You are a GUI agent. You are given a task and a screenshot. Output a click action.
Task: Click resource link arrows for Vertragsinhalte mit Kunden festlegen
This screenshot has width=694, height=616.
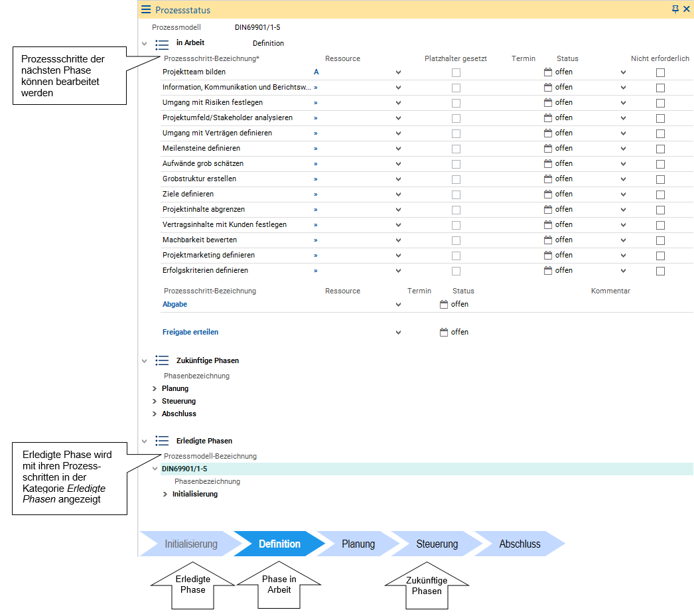316,225
